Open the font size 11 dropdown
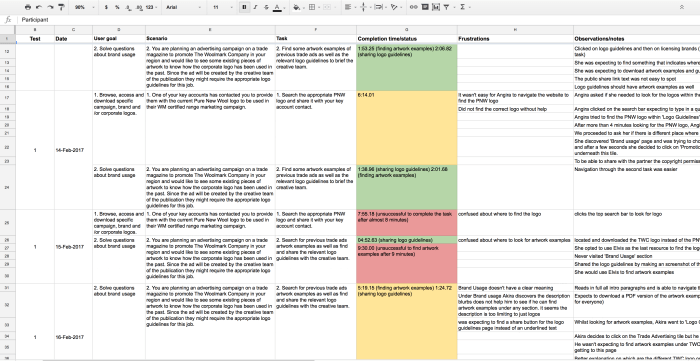The width and height of the screenshot is (700, 361). (x=222, y=7)
